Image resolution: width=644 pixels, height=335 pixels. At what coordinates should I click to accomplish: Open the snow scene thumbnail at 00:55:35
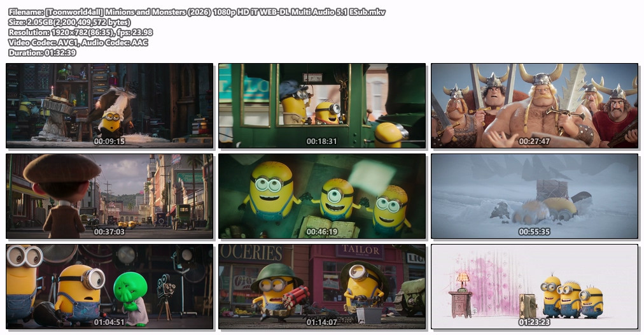pos(535,197)
